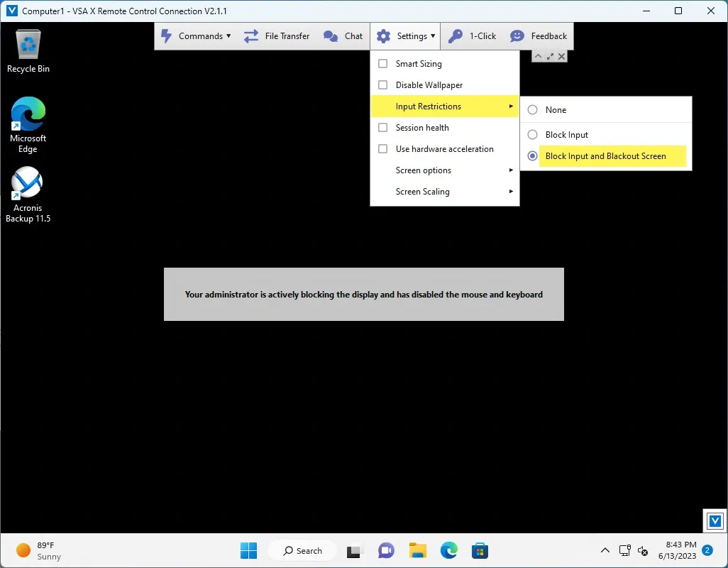Toggle the Use hardware acceleration checkbox
Viewport: 728px width, 568px height.
tap(382, 149)
